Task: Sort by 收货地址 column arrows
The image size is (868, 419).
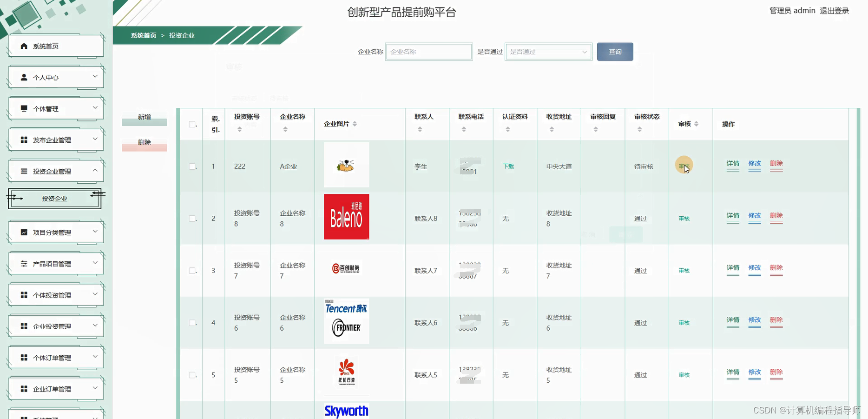Action: (x=552, y=129)
